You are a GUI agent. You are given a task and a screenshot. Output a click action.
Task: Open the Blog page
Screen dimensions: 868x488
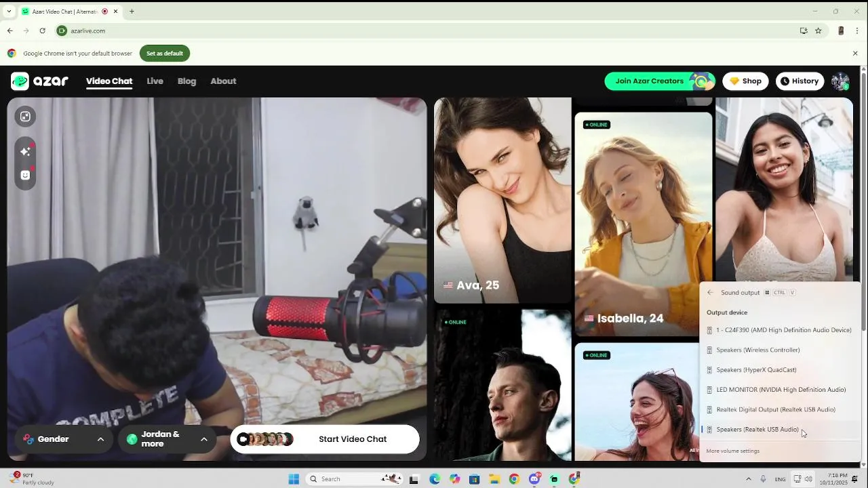click(x=186, y=81)
